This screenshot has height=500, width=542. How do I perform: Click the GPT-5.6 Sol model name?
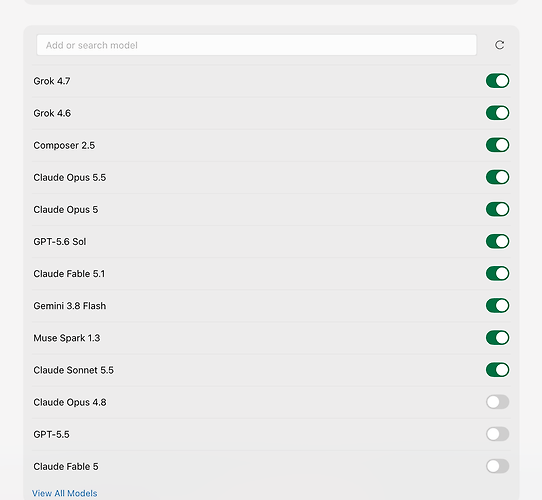(60, 242)
